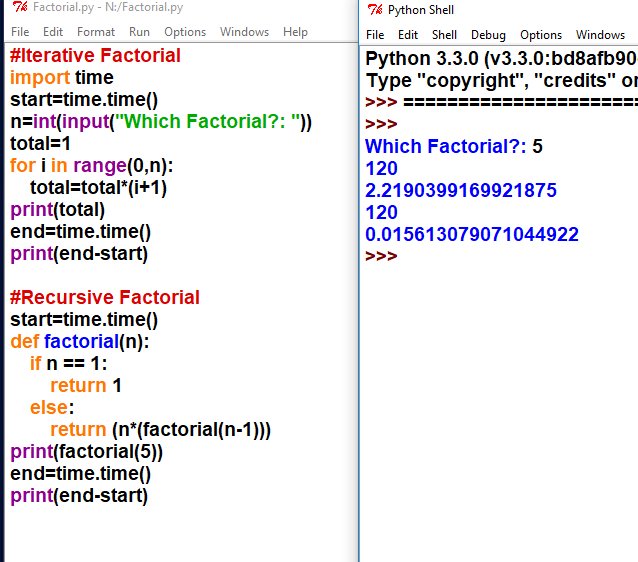Click the shell output '2.219039916921875'
The height and width of the screenshot is (562, 638).
pos(461,190)
